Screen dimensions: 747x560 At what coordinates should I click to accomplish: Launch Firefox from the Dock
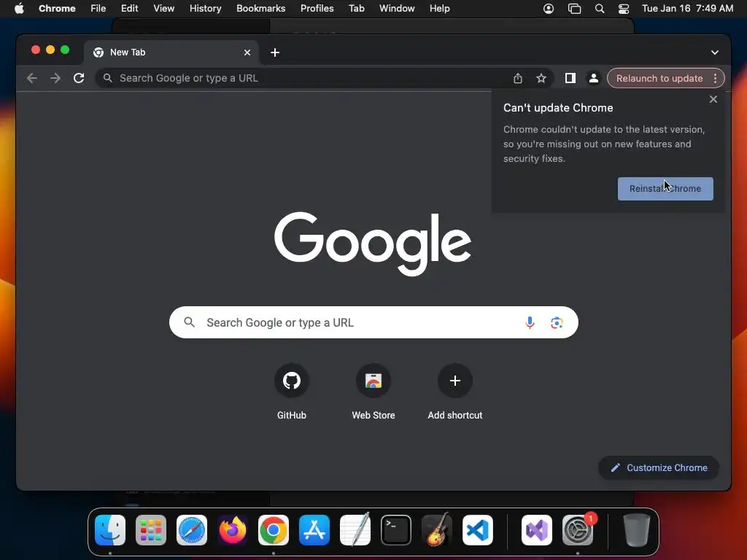click(233, 530)
